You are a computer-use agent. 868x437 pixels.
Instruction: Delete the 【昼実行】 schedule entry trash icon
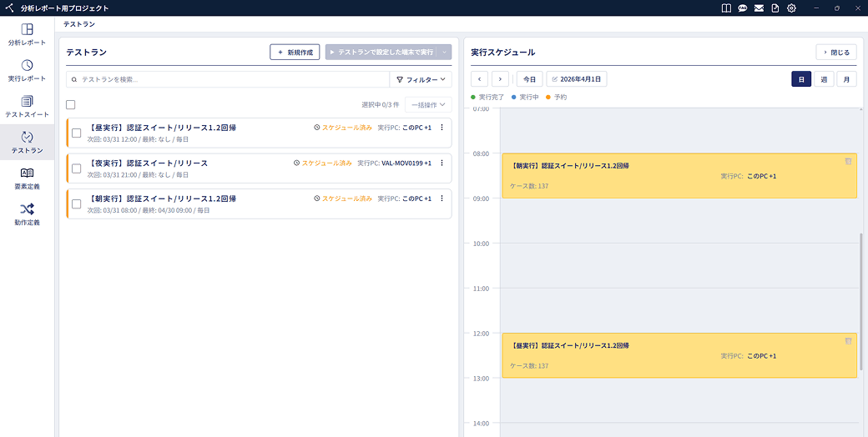point(848,341)
